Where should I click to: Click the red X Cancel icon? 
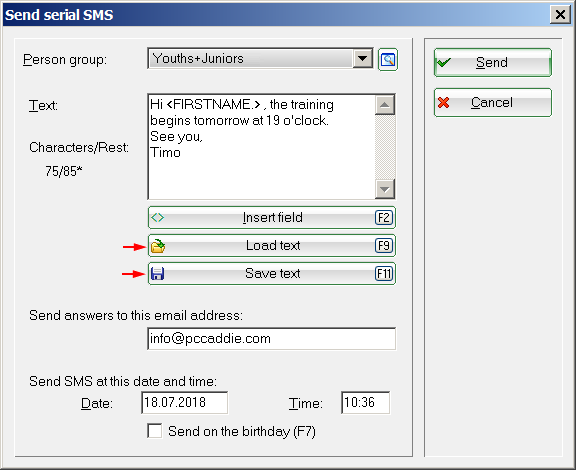click(443, 103)
